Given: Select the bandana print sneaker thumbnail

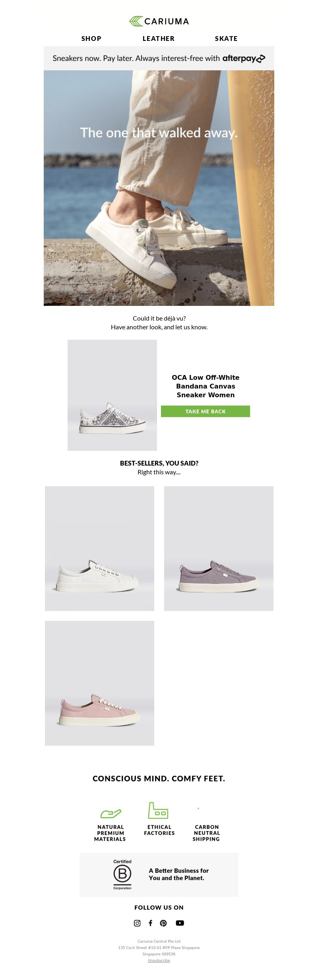Looking at the screenshot, I should (112, 395).
